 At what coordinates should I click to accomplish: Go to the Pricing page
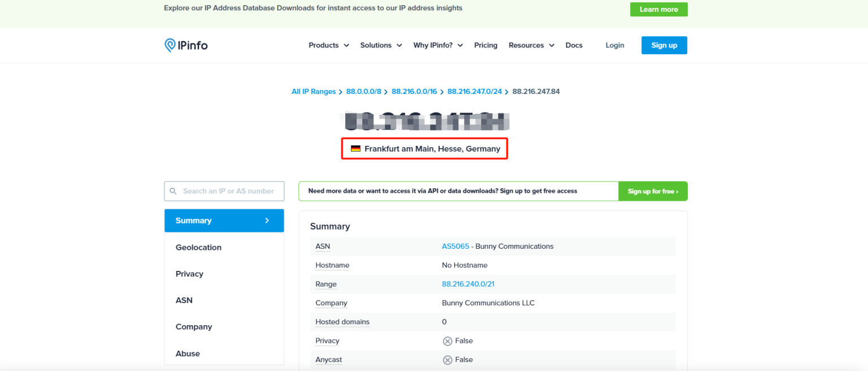(486, 45)
